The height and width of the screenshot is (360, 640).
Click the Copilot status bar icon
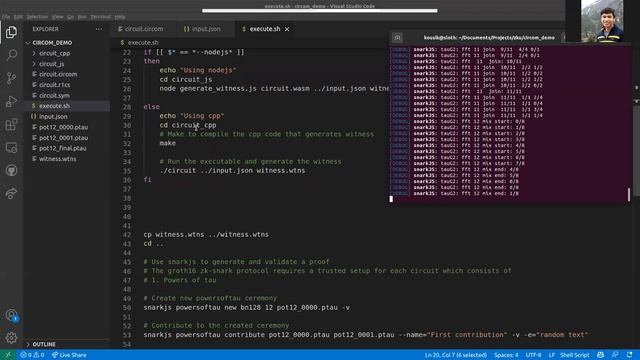click(600, 355)
